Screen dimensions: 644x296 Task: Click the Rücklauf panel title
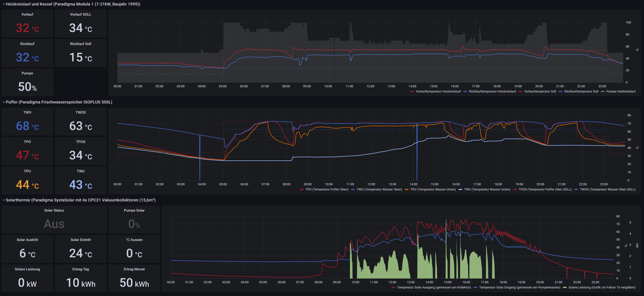point(27,44)
